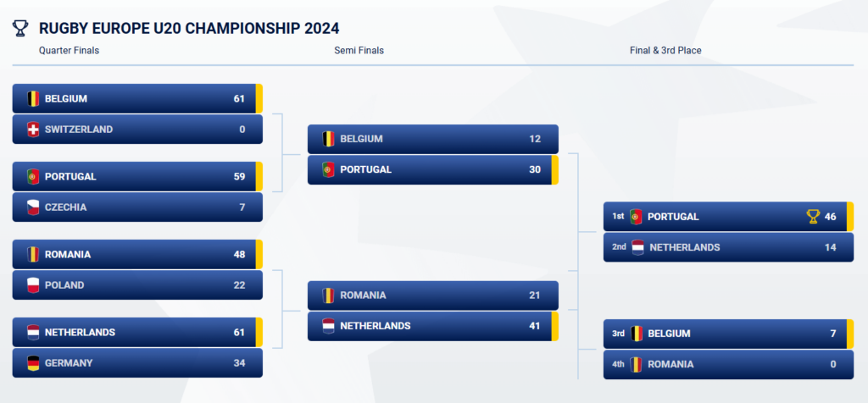Click the 3rd place Belgium result row
Screen dimensions: 868x403
(x=728, y=334)
